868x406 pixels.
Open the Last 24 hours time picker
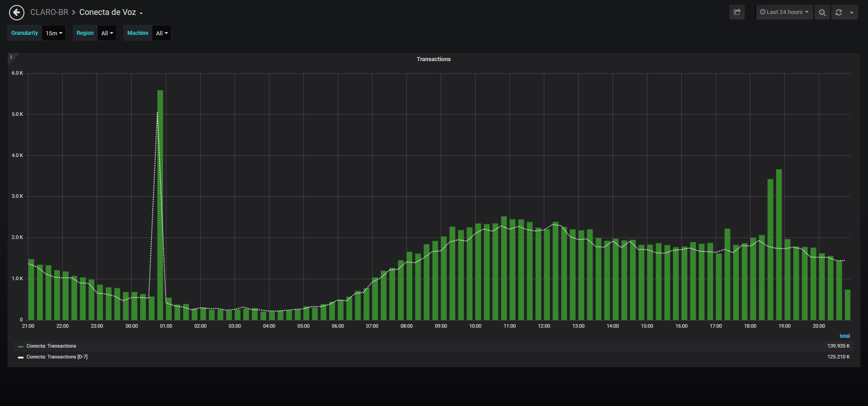pos(784,12)
